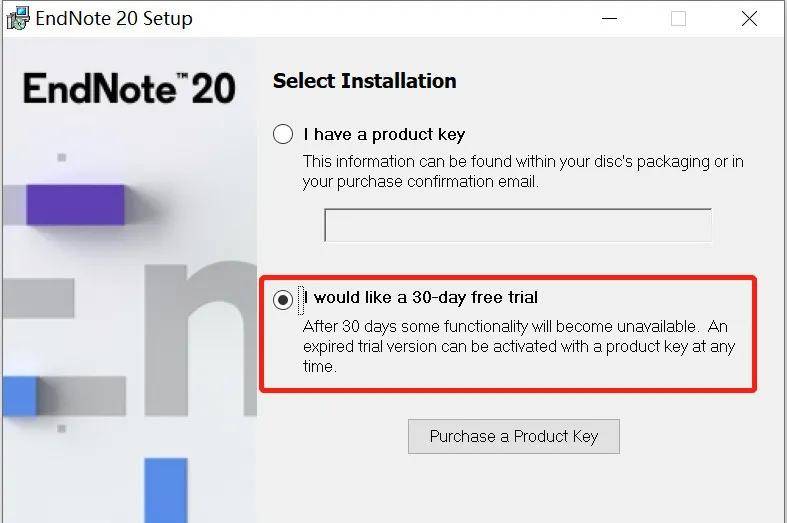Click the greyed-out maximize window button
This screenshot has height=523, width=787.
[679, 18]
